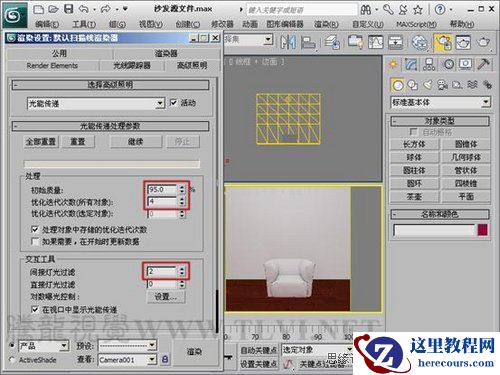Collapse the 选择高级照明 rollout
This screenshot has width=500, height=375.
pos(110,85)
